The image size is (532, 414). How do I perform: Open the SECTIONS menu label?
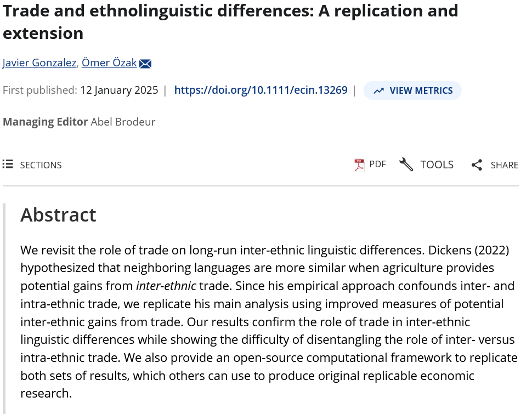(x=41, y=165)
